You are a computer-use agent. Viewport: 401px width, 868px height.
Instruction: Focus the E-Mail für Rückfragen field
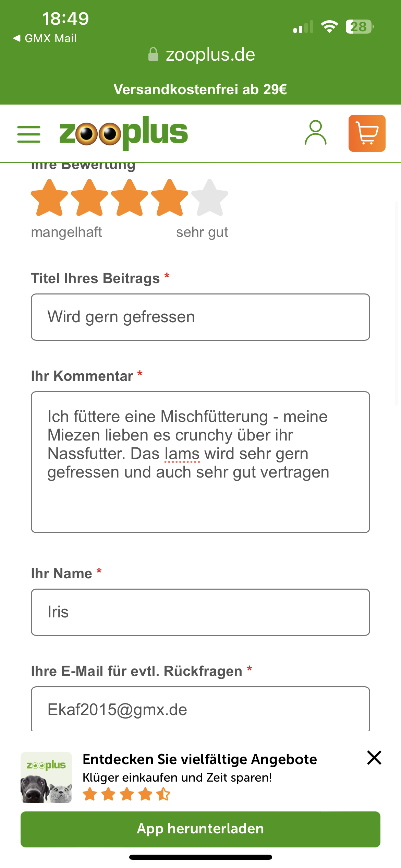(200, 709)
